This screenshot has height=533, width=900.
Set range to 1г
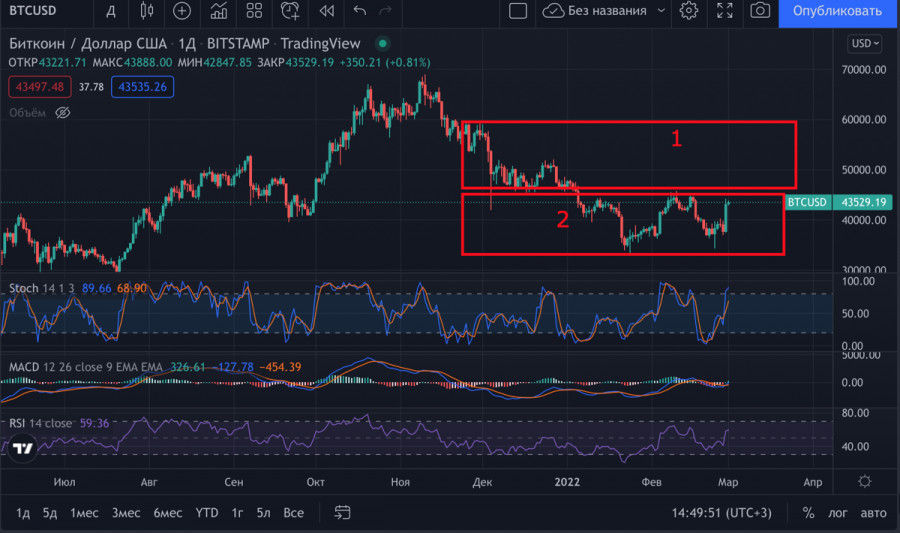237,513
